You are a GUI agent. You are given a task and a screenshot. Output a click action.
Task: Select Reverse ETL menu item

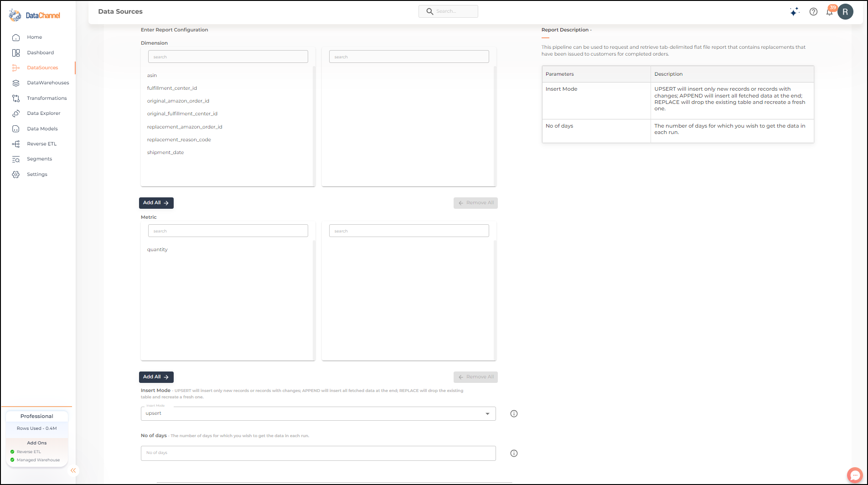(x=41, y=144)
